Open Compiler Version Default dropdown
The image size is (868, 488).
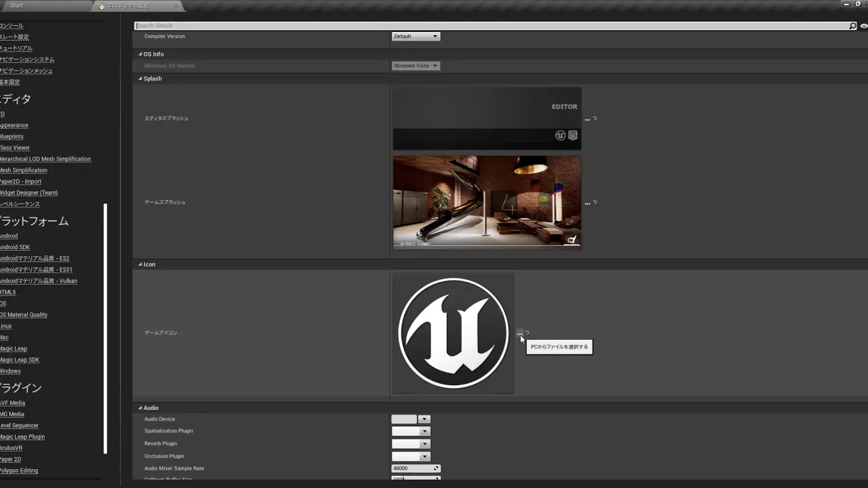pyautogui.click(x=416, y=37)
